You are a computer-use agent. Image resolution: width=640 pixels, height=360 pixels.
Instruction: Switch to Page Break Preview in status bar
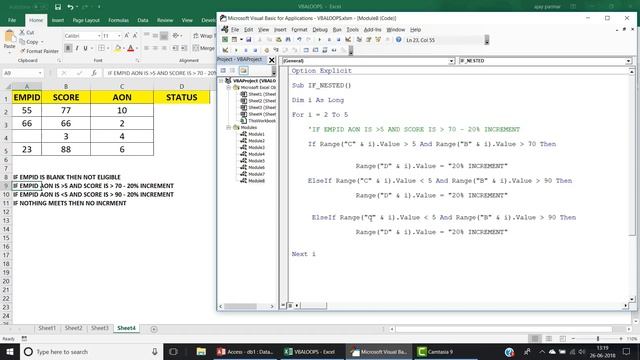click(x=562, y=338)
